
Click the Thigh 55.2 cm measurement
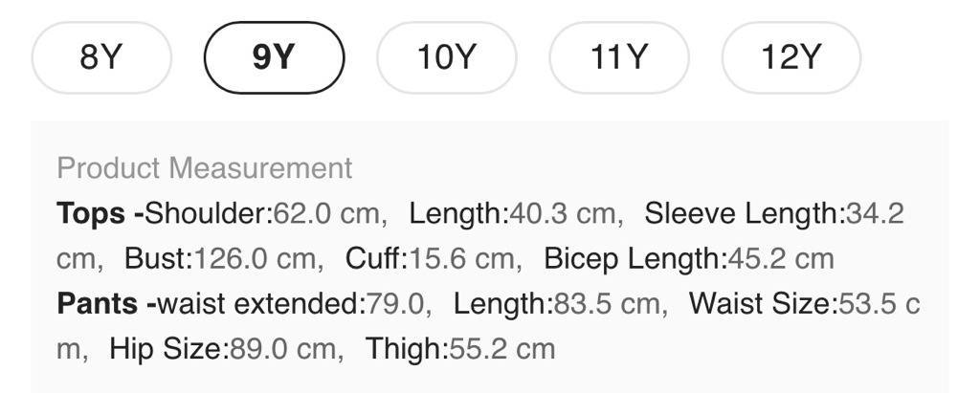(x=459, y=349)
